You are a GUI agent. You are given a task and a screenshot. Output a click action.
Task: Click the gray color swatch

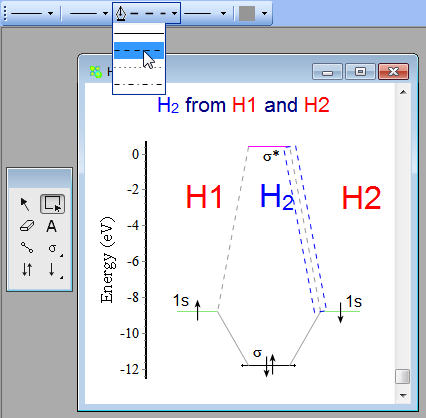point(247,14)
